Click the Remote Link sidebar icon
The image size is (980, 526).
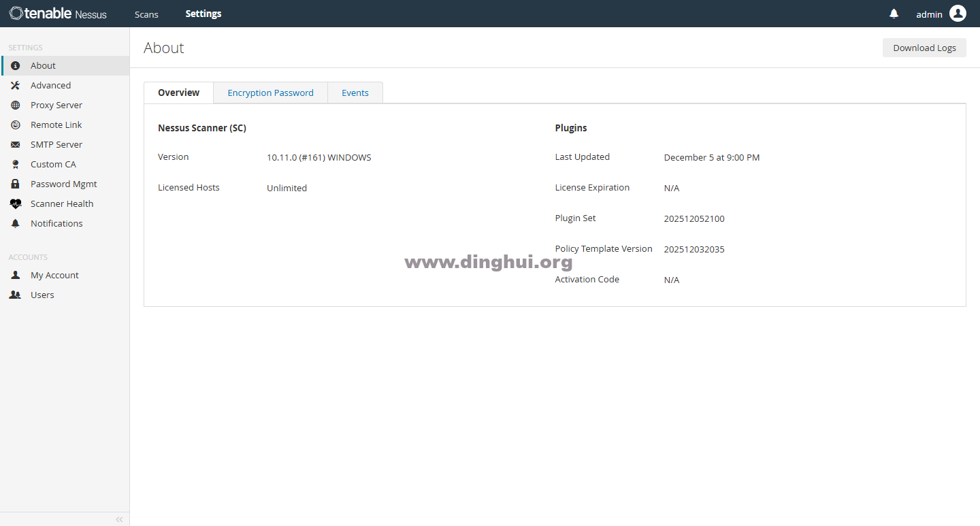15,125
